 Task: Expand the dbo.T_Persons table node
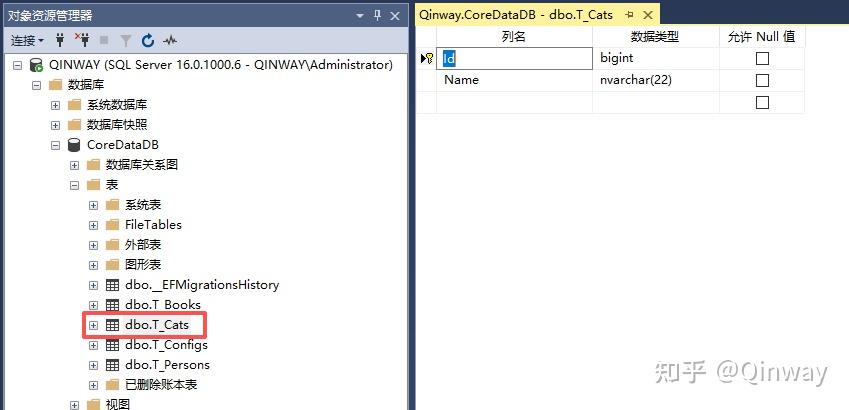(x=94, y=365)
